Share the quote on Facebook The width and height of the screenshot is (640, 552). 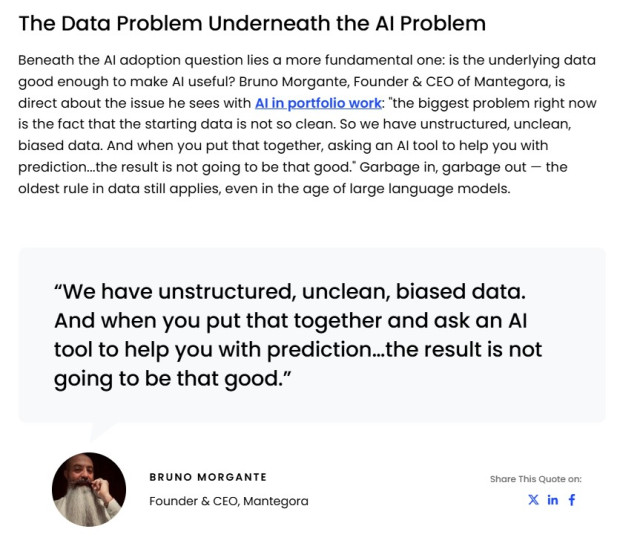tap(572, 500)
